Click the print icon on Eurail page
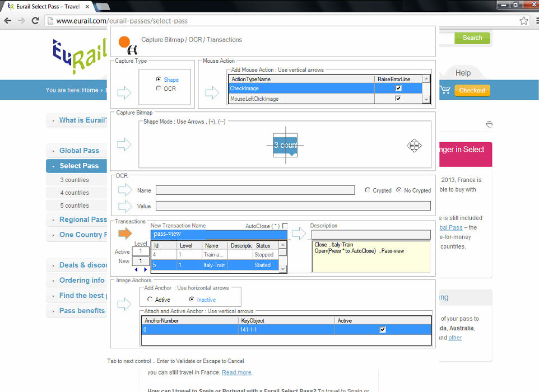This screenshot has width=539, height=392. 489,124
